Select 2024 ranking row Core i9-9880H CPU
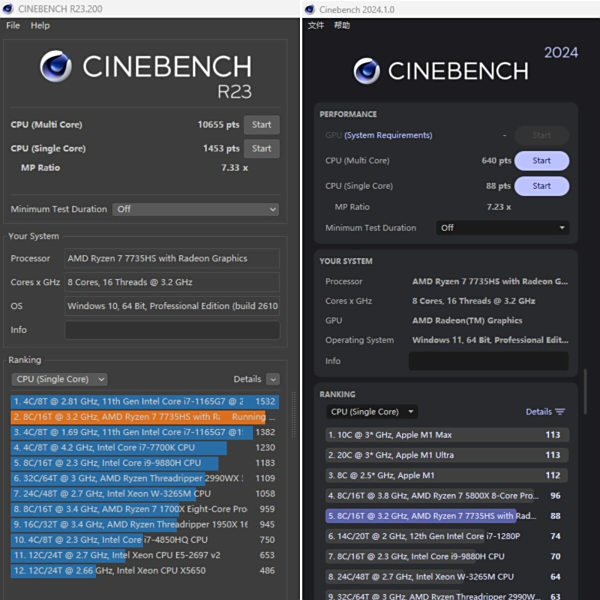The width and height of the screenshot is (600, 600). click(x=447, y=556)
